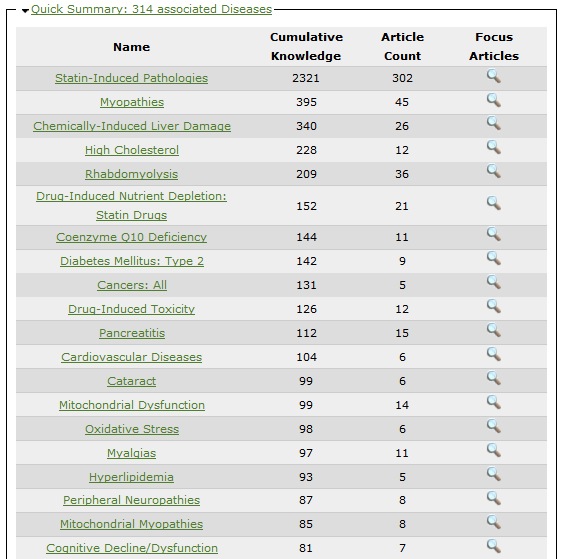The height and width of the screenshot is (559, 563).
Task: Click the Quick Summary: 314 associated Diseases link
Action: pyautogui.click(x=152, y=9)
